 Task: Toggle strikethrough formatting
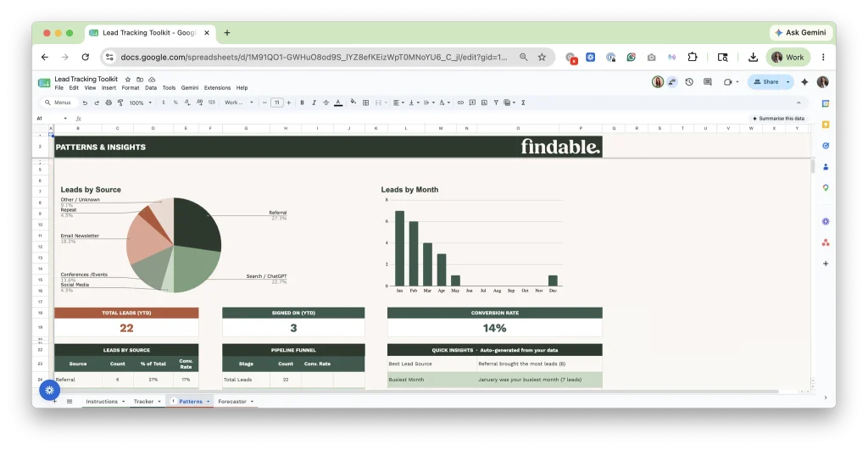point(326,103)
